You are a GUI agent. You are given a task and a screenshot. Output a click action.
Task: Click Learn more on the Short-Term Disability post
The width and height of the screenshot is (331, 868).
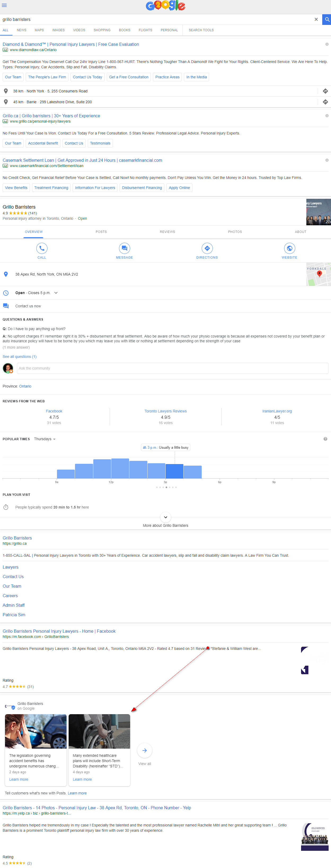point(82,779)
